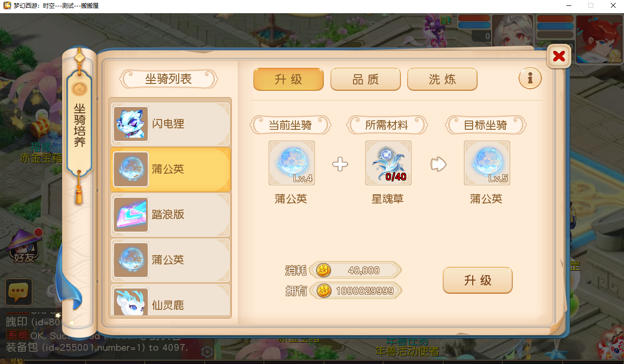Click the 升级 upgrade button

coord(478,280)
